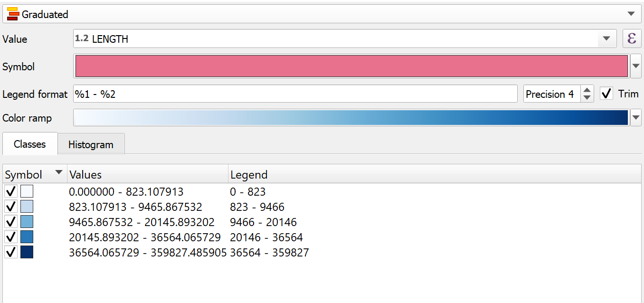Disable the 36564 - 359827 class checkbox
The height and width of the screenshot is (303, 644).
coord(11,252)
